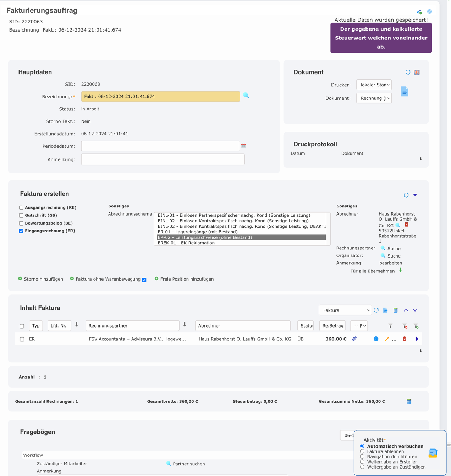Select the Faktura ablehnen radio option
Screen dimensions: 451x476
click(362, 451)
